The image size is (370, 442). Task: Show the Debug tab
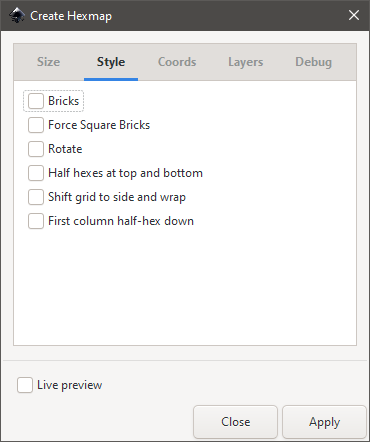(313, 62)
